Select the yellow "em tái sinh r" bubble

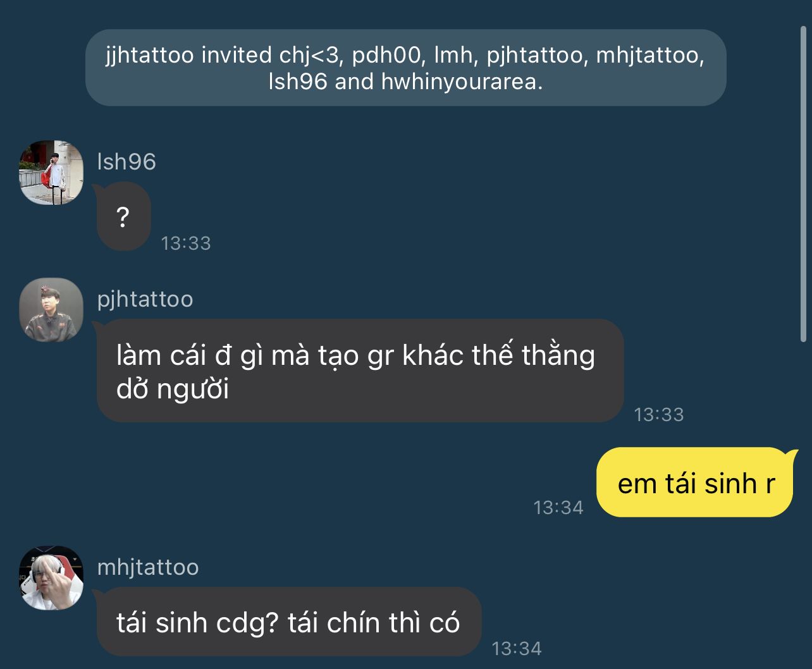(x=695, y=483)
